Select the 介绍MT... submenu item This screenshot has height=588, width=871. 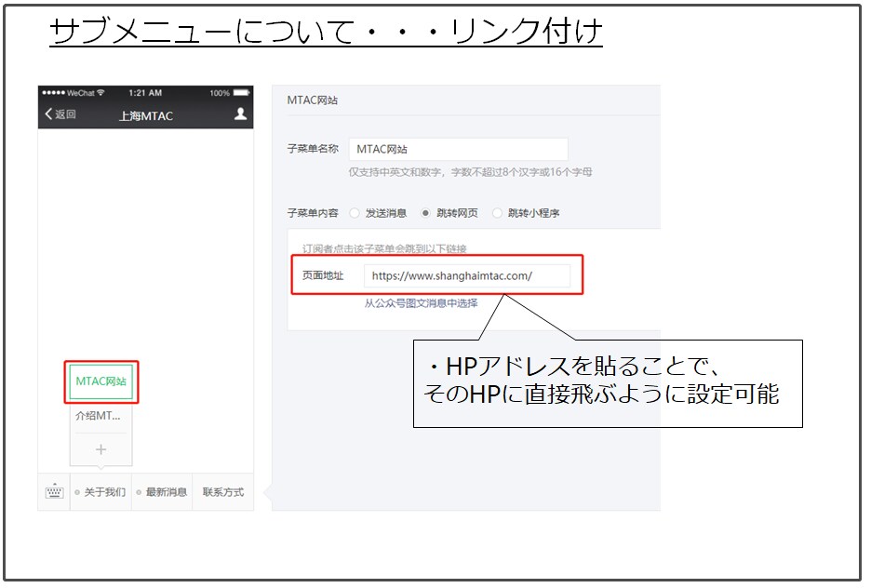pos(100,416)
